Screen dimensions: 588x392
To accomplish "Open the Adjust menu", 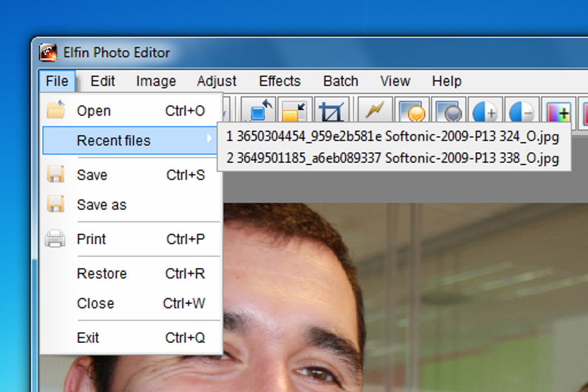I will click(217, 81).
